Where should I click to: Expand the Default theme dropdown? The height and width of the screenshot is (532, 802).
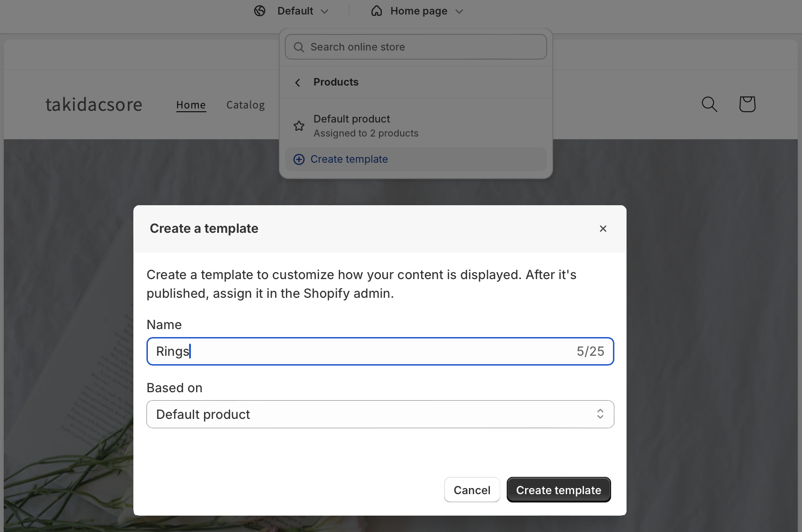(303, 11)
